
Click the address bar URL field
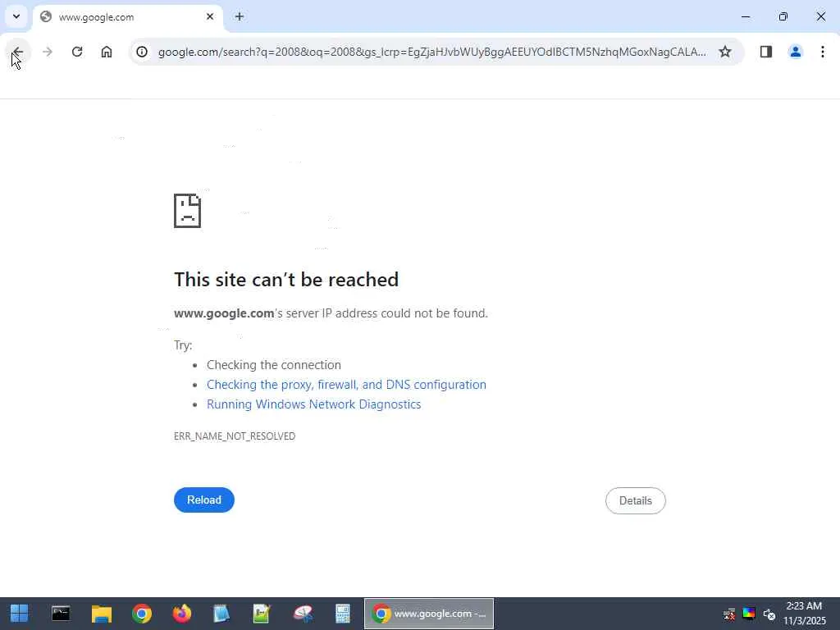click(431, 52)
